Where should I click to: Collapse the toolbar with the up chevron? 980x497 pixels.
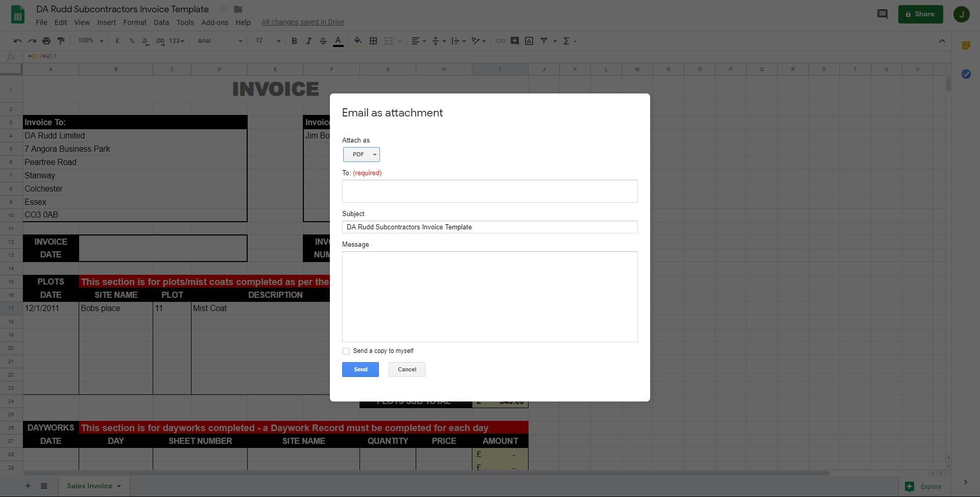click(942, 41)
